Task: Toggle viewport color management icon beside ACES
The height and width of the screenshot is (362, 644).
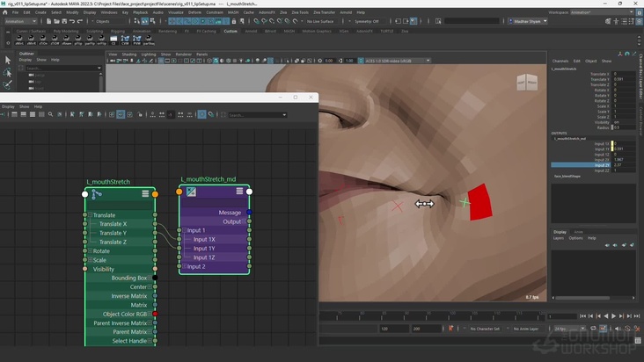Action: point(361,61)
